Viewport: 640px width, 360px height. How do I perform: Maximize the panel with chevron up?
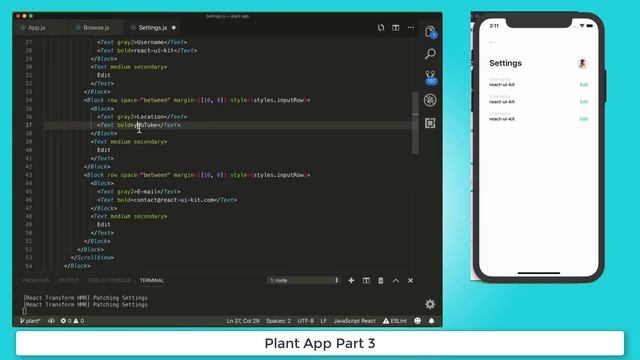coord(396,280)
